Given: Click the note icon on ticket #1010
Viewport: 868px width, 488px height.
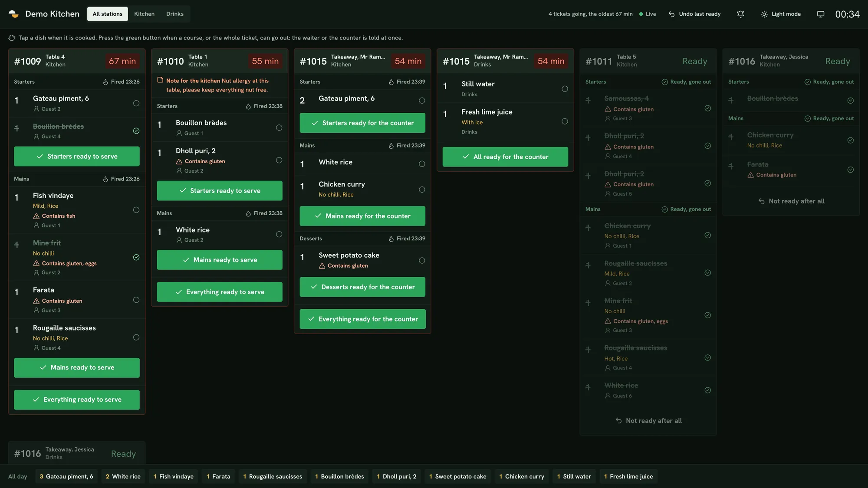Looking at the screenshot, I should coord(160,80).
